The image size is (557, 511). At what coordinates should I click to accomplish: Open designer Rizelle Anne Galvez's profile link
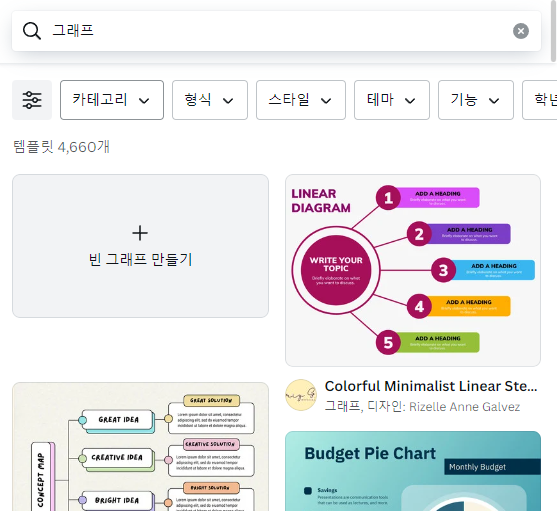(464, 407)
